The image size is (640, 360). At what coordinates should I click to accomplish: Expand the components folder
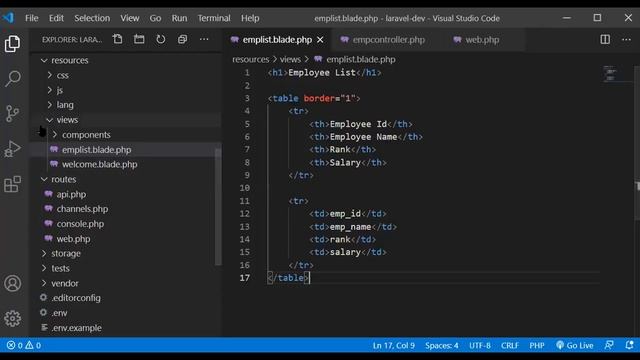tap(86, 135)
